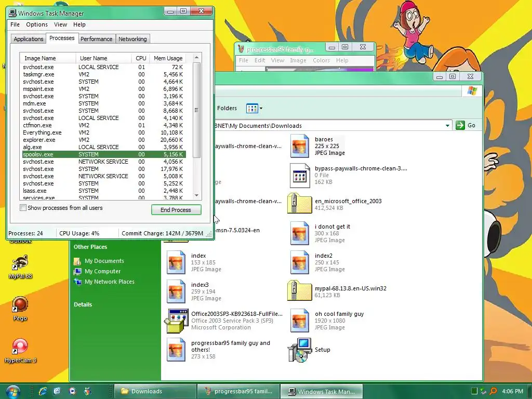Click the process list scroll up arrow
Image resolution: width=532 pixels, height=399 pixels.
coord(196,58)
